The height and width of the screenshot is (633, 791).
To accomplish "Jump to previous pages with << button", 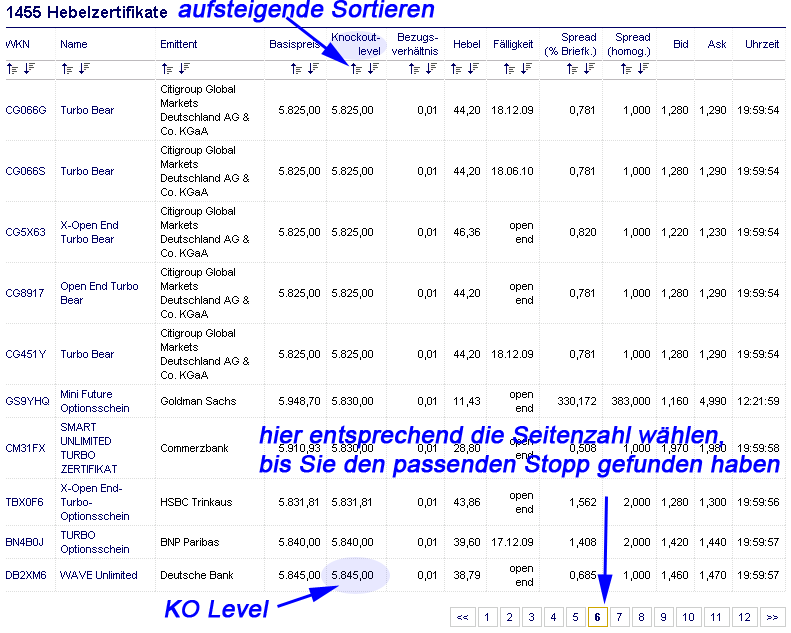I will (x=462, y=618).
